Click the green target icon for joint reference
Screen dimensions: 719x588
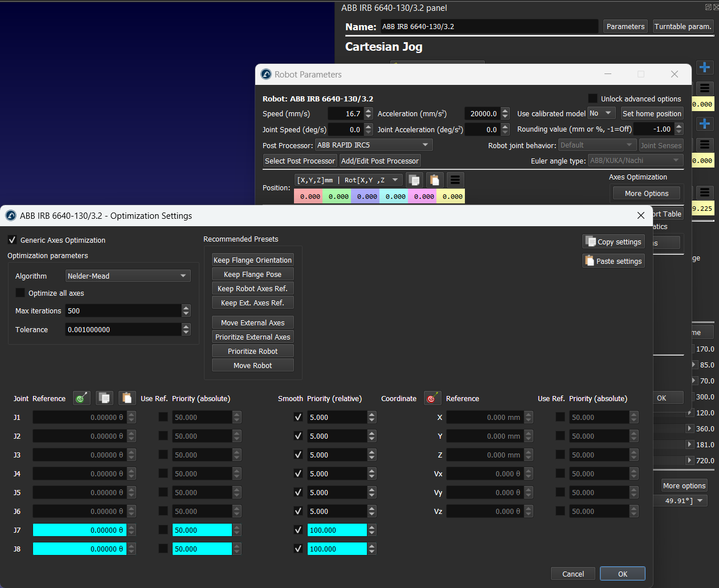[81, 398]
